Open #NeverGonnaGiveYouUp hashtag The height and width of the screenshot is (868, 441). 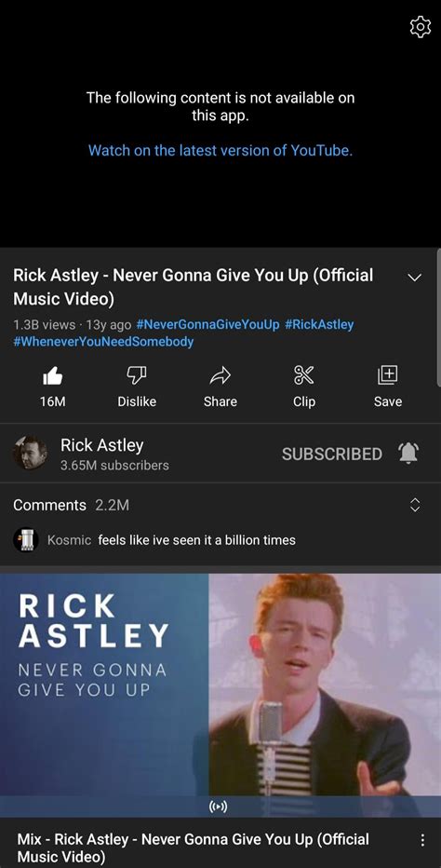[x=207, y=324]
